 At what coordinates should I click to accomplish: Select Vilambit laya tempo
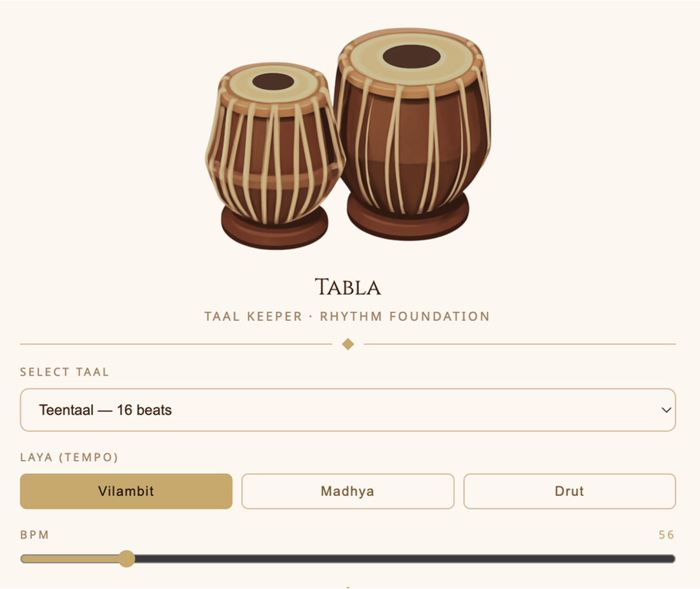[127, 491]
